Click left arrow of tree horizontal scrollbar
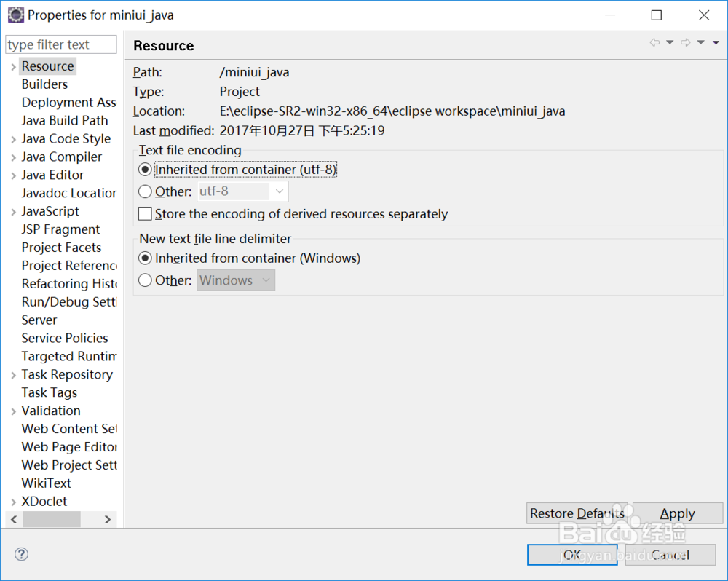Screen dimensions: 728x581 coord(14,519)
